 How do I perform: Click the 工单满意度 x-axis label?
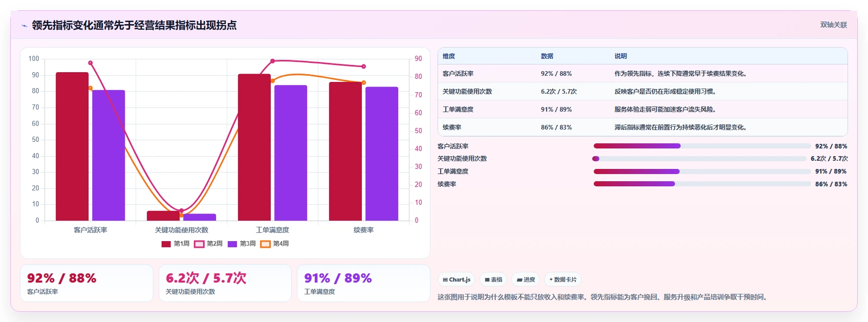tap(272, 230)
